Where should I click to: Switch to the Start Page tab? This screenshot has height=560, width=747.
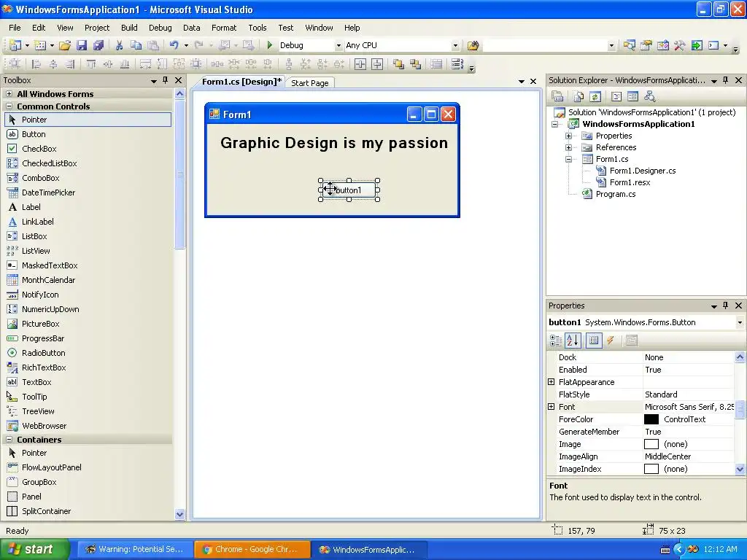click(309, 83)
